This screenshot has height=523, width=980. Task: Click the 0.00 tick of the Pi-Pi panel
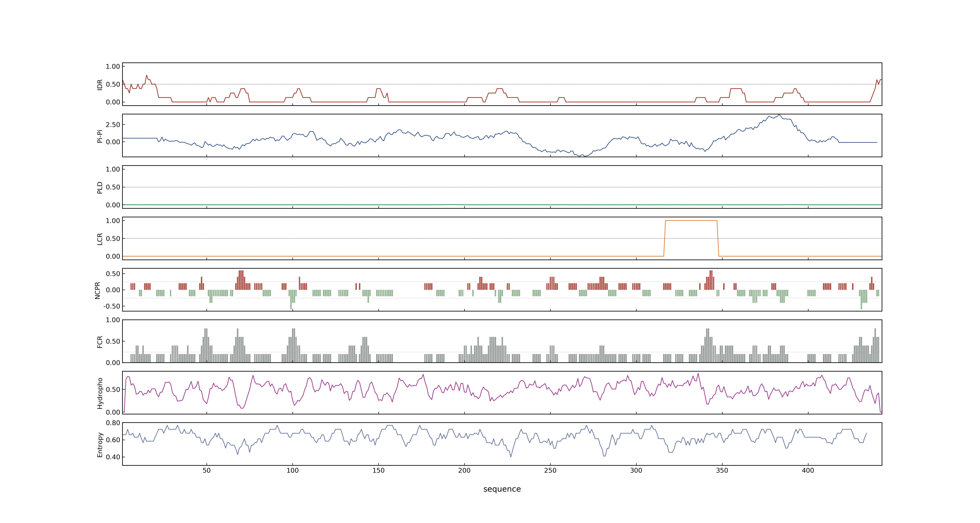click(x=113, y=142)
